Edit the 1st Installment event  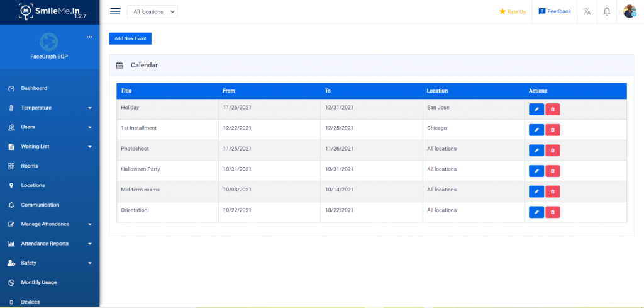click(x=536, y=130)
